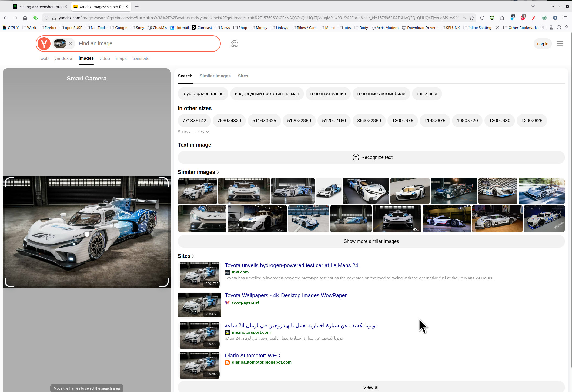Open the Yandex hamburger menu
This screenshot has height=392, width=572.
coord(560,44)
